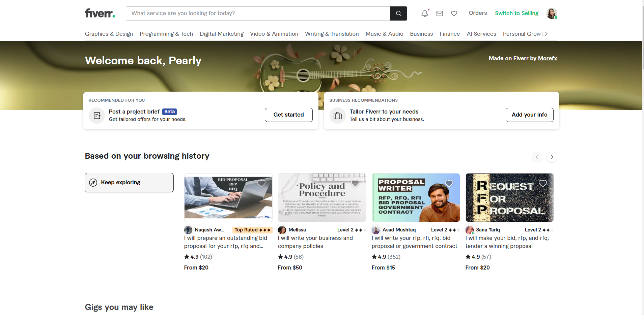The height and width of the screenshot is (315, 644).
Task: Open the Policy and Procedure thumbnail
Action: pyautogui.click(x=322, y=197)
